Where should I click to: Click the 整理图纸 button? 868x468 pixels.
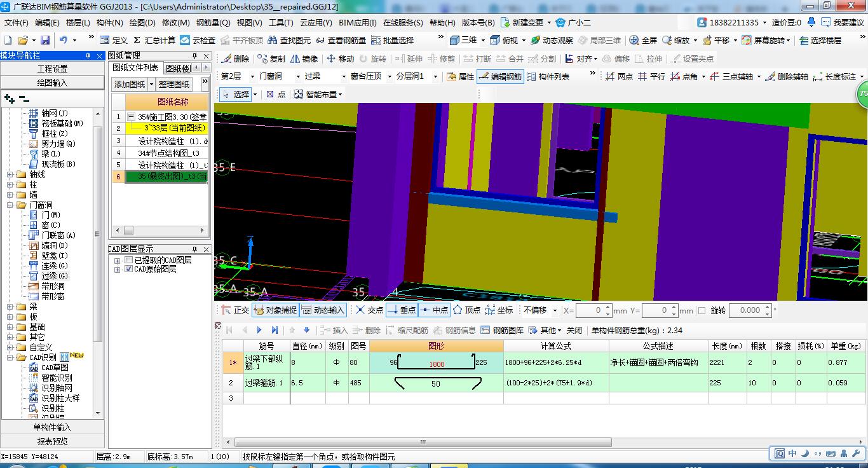174,84
